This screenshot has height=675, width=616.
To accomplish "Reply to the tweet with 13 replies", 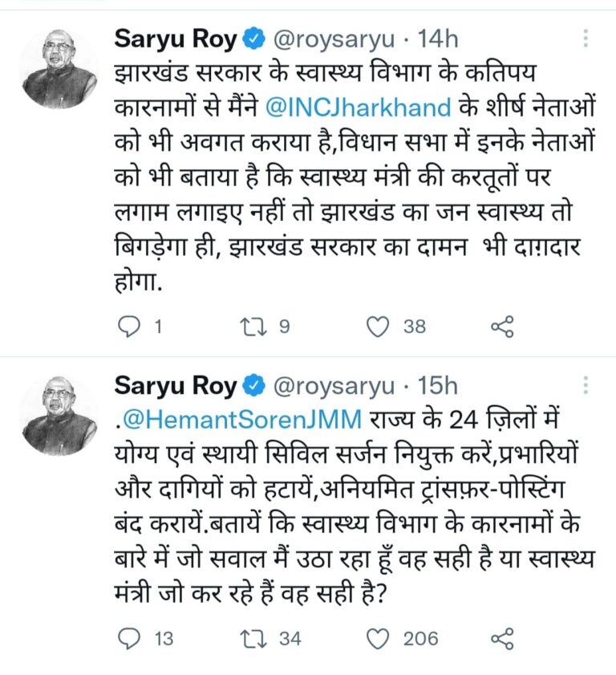I will point(128,638).
